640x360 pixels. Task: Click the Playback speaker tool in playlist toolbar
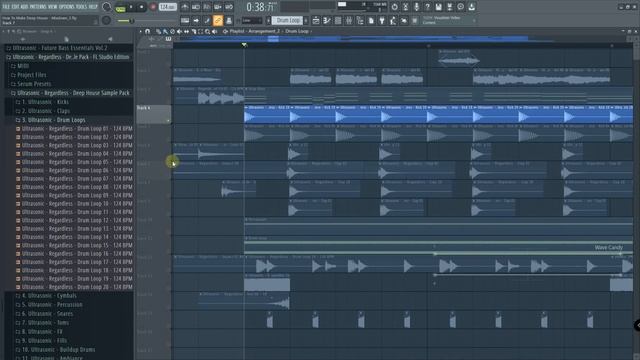point(214,31)
